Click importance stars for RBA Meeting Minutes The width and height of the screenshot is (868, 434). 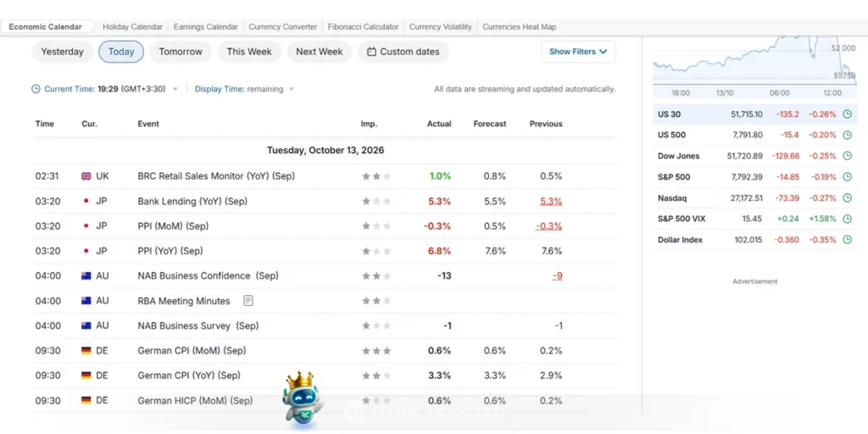point(376,301)
